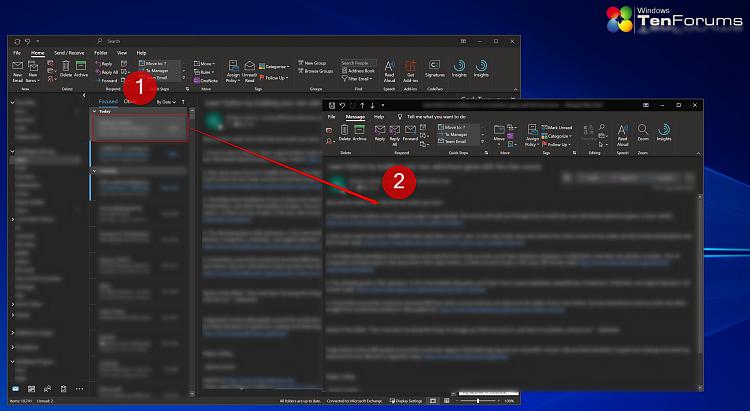Switch to Mail view in navigation bar

pyautogui.click(x=16, y=389)
